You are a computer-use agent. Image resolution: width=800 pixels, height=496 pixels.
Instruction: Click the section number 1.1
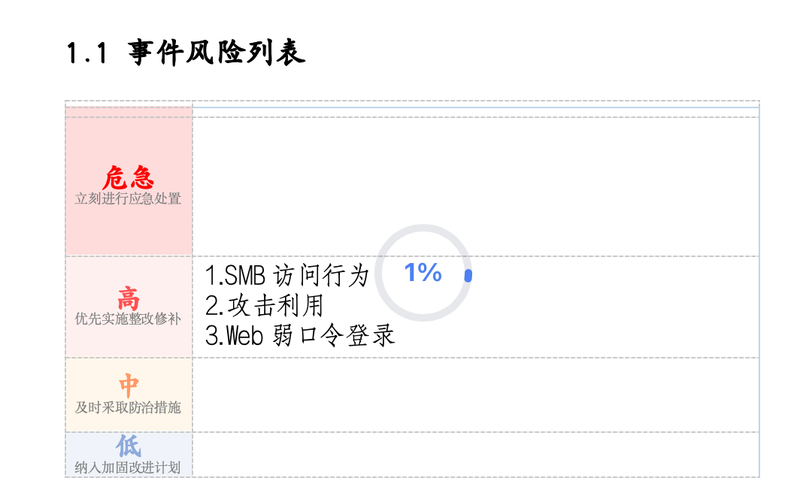[87, 53]
